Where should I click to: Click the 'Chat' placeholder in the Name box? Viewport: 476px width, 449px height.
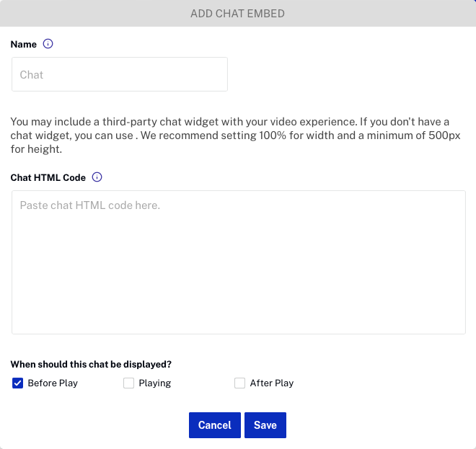[32, 75]
